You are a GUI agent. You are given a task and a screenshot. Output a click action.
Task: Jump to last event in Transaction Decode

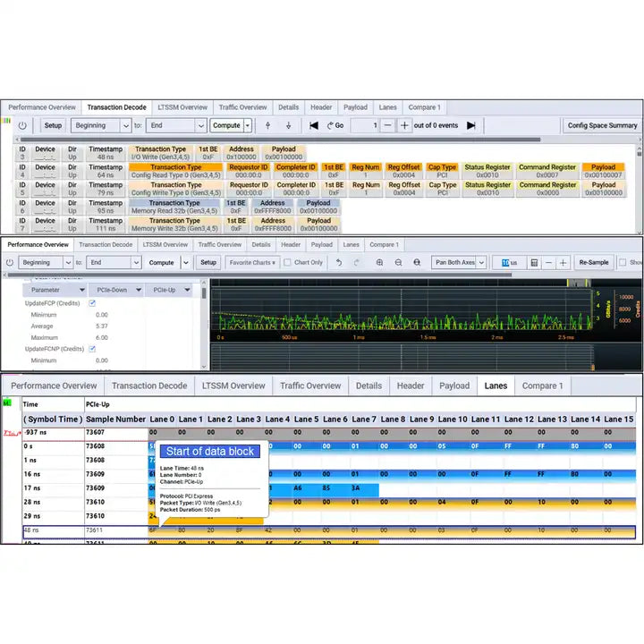pyautogui.click(x=471, y=126)
